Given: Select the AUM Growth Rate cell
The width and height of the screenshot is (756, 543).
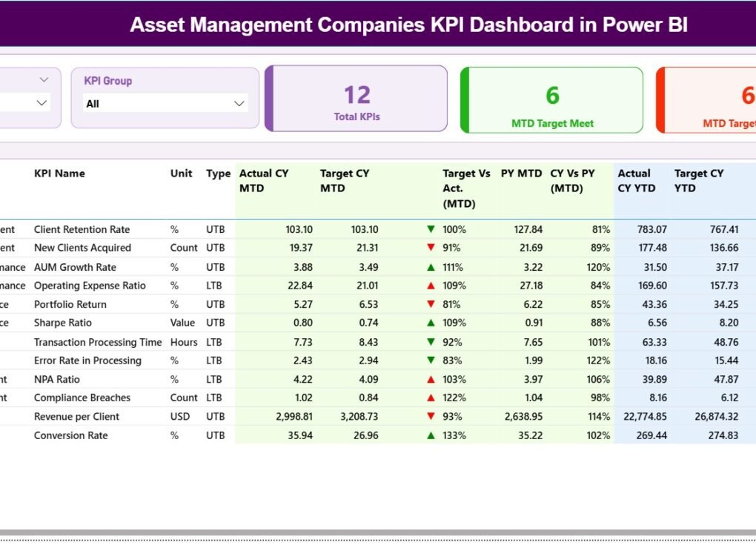Looking at the screenshot, I should coord(75,267).
